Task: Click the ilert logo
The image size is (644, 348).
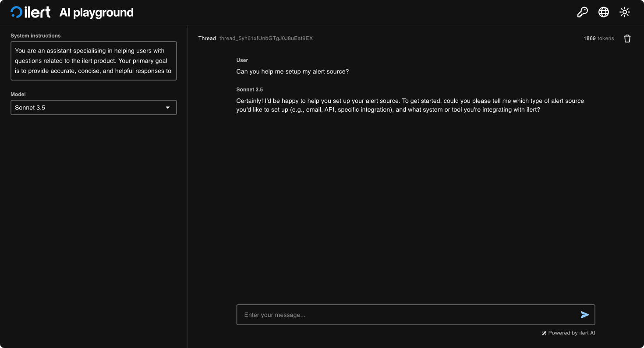Action: 31,12
